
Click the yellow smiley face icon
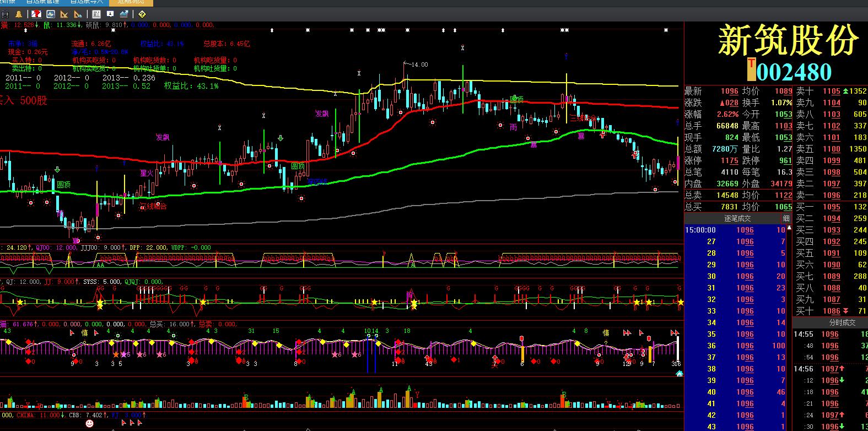pyautogui.click(x=89, y=423)
